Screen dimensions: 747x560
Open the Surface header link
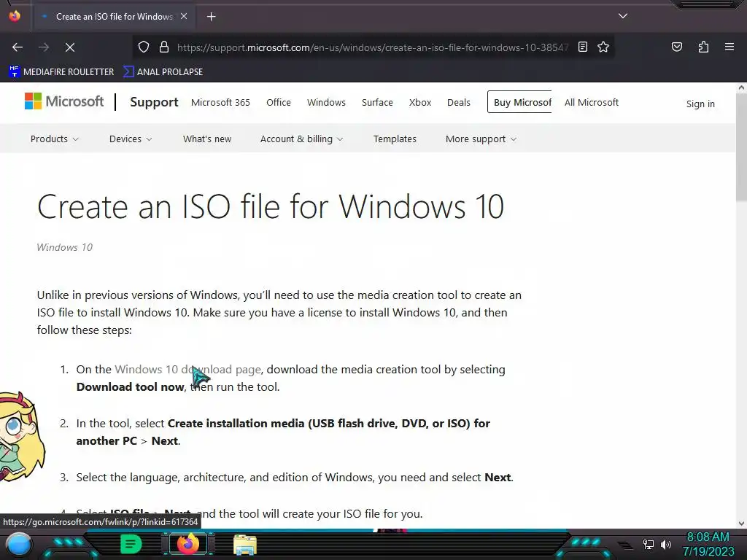point(377,102)
